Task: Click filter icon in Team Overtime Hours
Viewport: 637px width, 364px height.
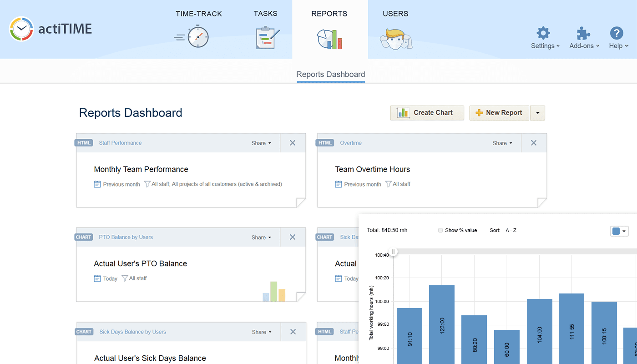Action: pyautogui.click(x=388, y=184)
